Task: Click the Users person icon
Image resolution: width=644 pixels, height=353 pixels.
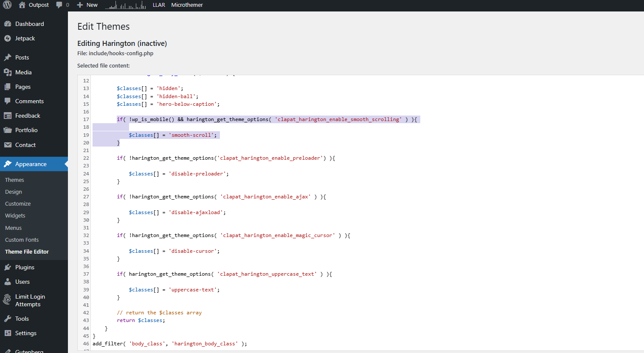Action: click(8, 282)
